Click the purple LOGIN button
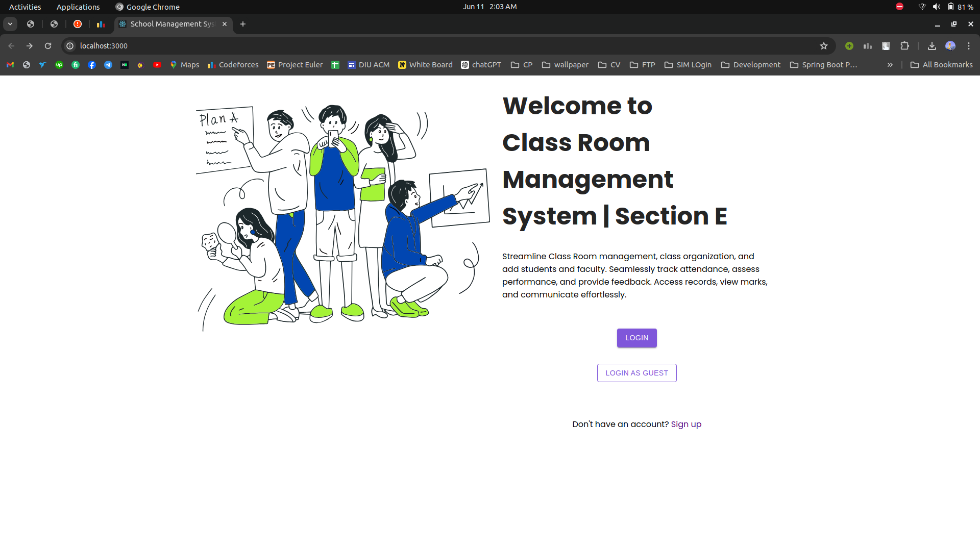This screenshot has width=980, height=551. (x=636, y=338)
